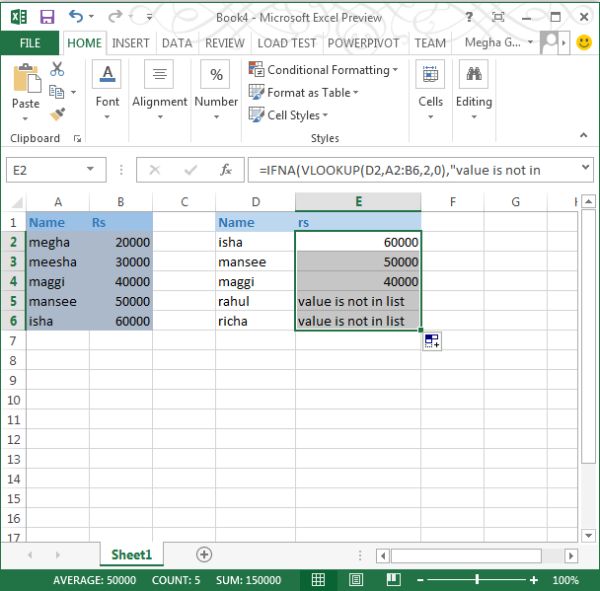Open the FILE tab
The height and width of the screenshot is (591, 600).
click(x=30, y=43)
